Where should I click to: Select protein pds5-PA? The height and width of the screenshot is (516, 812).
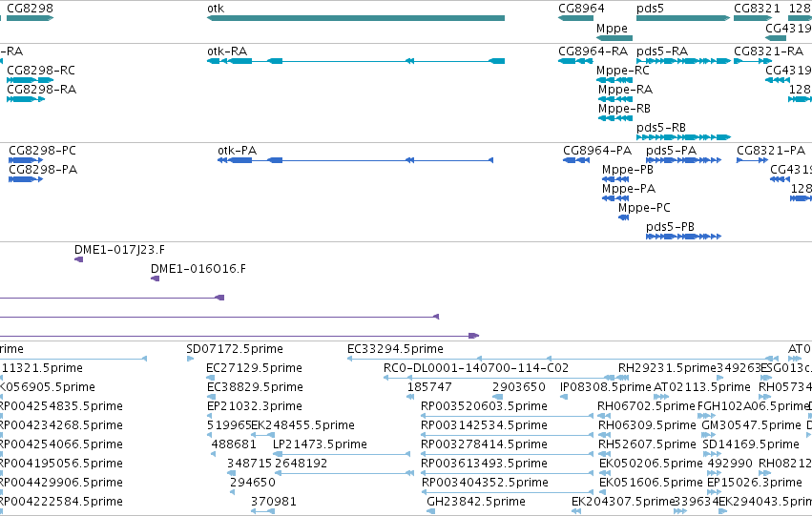(x=683, y=160)
